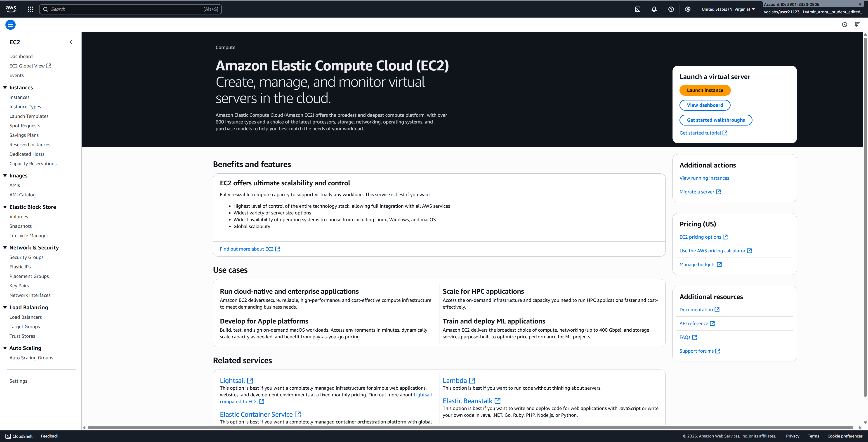Collapse the Instances section in sidebar
Screen dimensions: 868x442
click(x=5, y=88)
